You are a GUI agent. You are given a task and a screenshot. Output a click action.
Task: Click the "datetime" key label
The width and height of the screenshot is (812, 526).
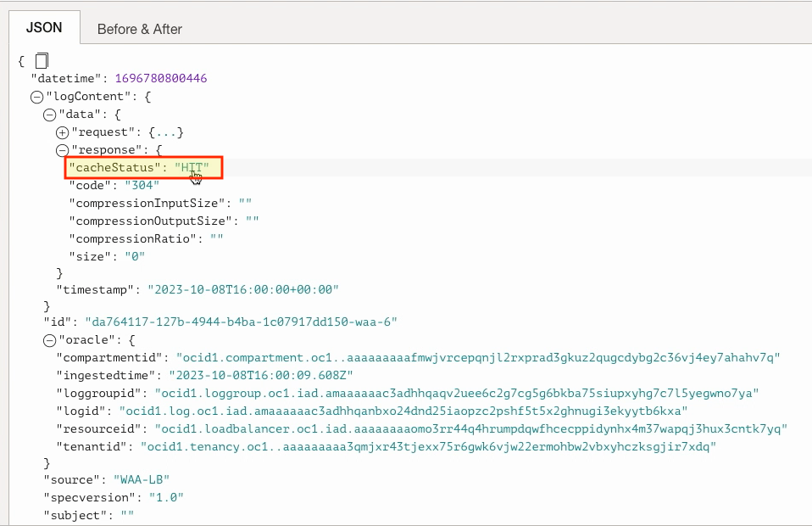coord(66,78)
